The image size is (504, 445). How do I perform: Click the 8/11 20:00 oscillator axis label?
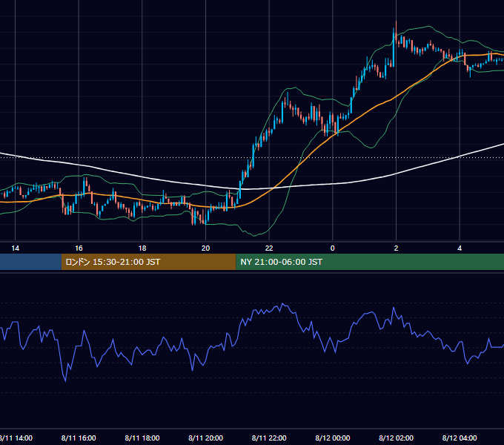click(x=206, y=438)
